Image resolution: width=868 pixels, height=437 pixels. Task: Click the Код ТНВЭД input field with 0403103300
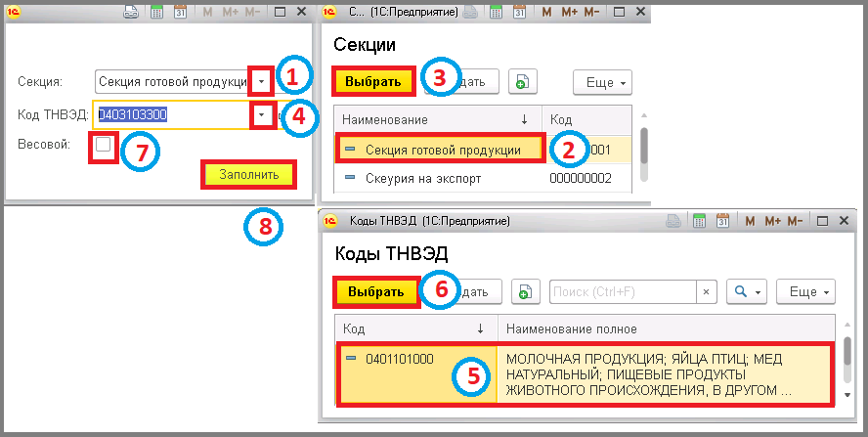173,115
